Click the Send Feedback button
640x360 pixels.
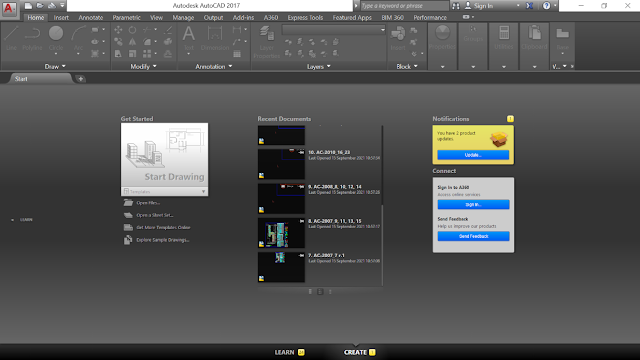[473, 236]
